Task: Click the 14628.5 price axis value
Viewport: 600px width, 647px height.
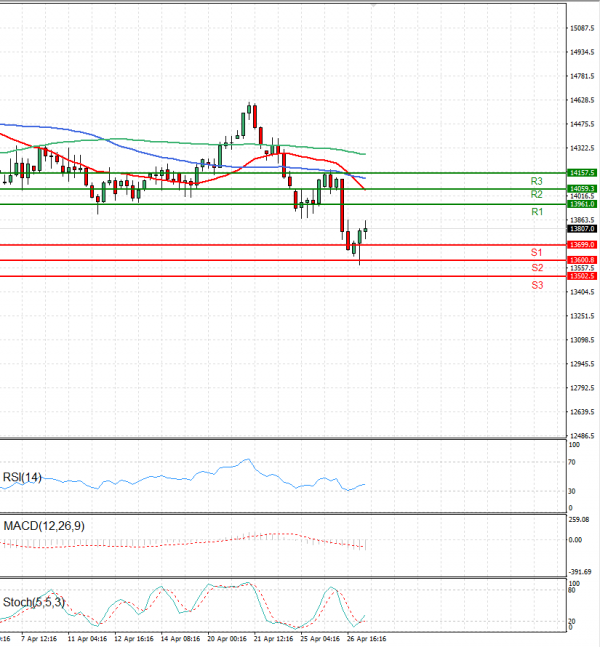Action: point(582,100)
